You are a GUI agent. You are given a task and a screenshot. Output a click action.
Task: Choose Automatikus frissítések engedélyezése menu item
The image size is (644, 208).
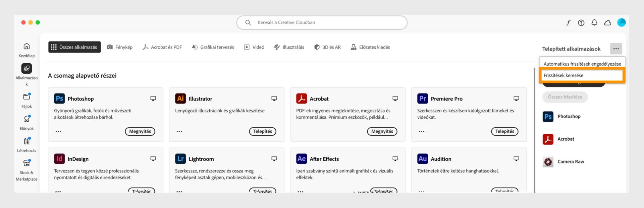(x=582, y=64)
